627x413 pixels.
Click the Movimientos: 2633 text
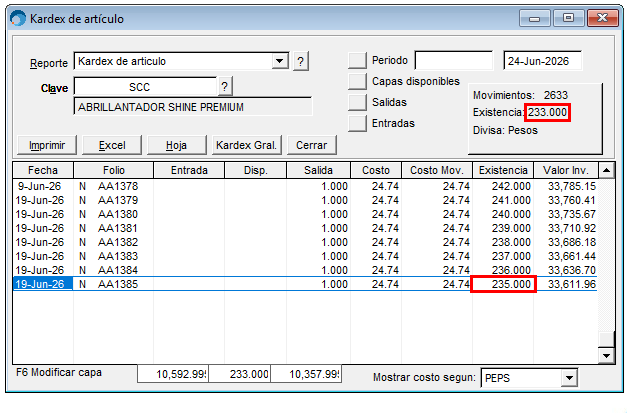click(520, 95)
